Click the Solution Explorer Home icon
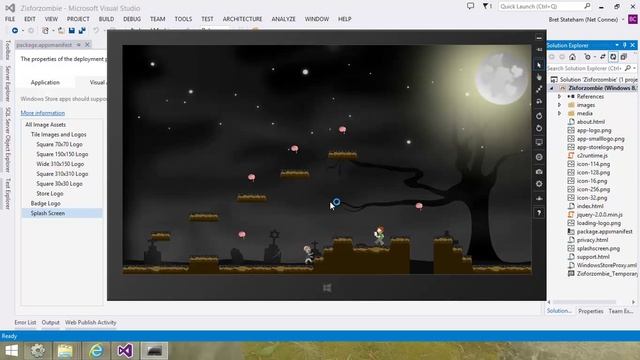This screenshot has width=640, height=360. (573, 57)
